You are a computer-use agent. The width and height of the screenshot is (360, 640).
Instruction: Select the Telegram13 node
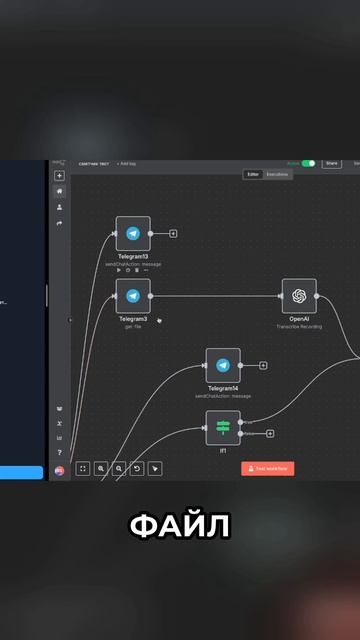pyautogui.click(x=133, y=233)
